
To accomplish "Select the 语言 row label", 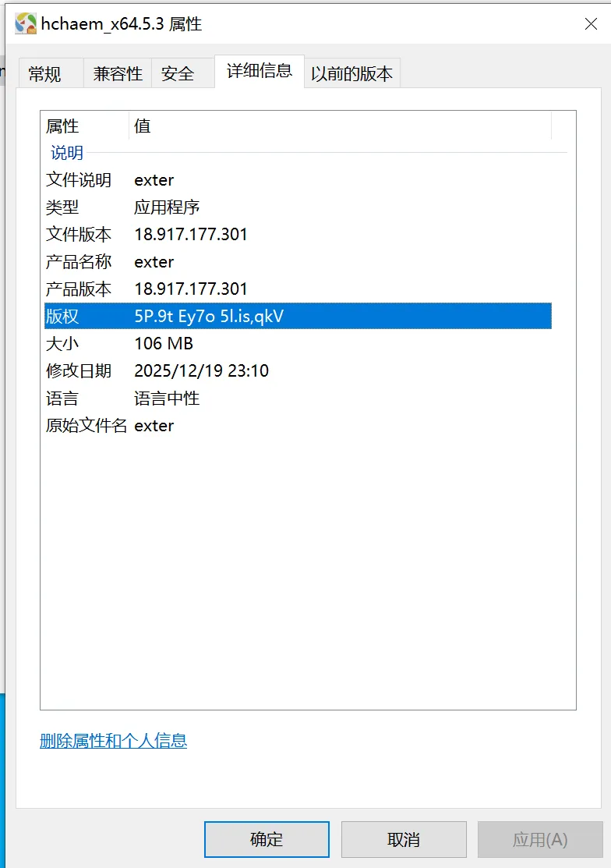I will point(62,399).
